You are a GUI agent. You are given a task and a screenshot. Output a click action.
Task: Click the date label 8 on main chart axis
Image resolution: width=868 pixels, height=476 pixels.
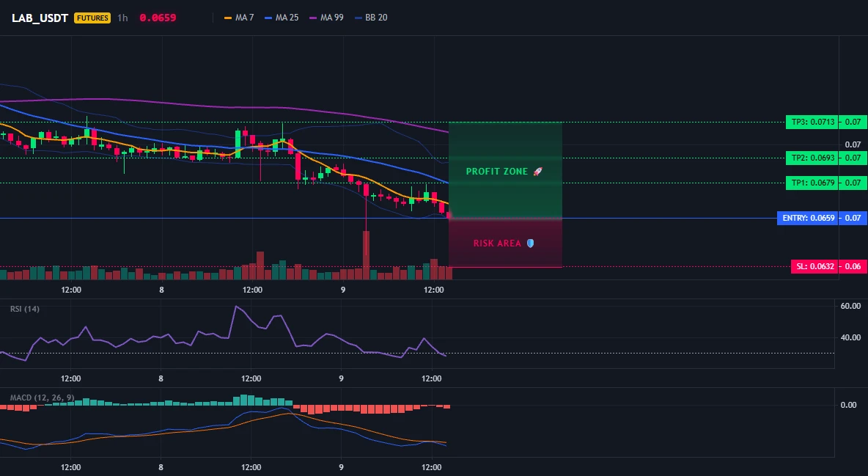[x=161, y=290]
